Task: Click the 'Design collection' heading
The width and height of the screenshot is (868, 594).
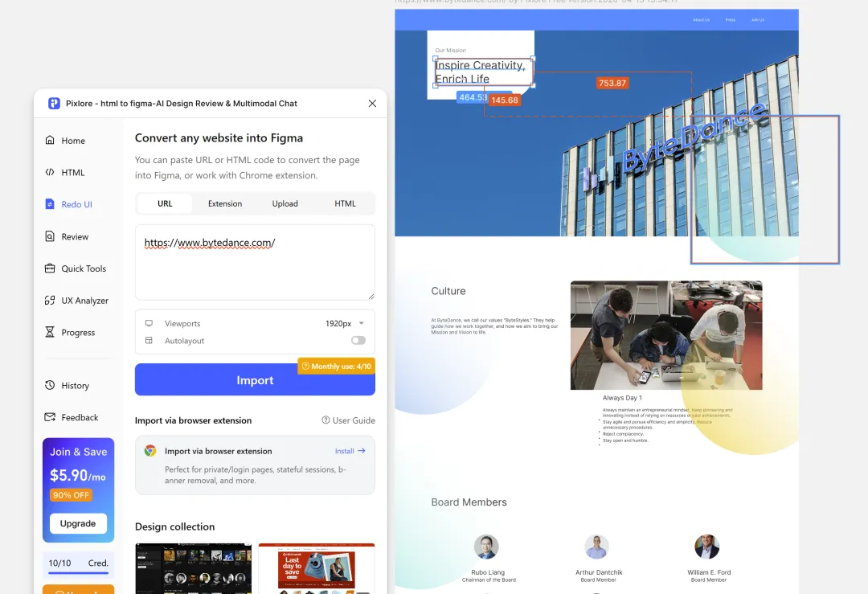Action: point(175,527)
